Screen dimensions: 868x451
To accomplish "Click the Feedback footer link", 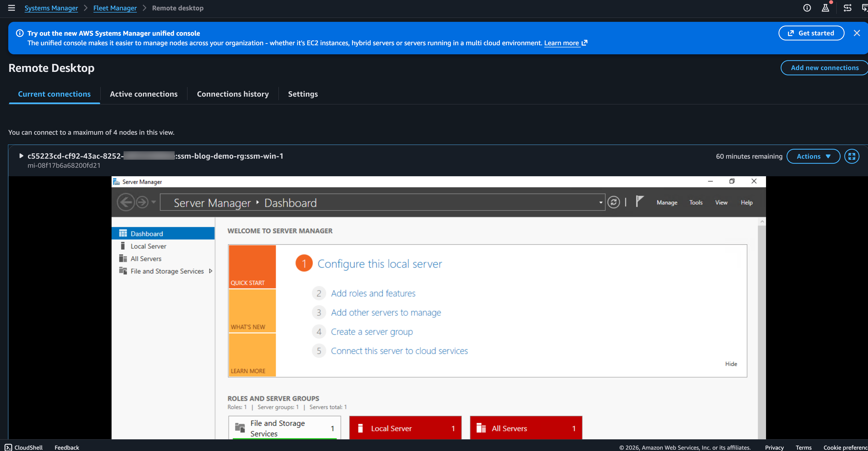I will (x=67, y=447).
